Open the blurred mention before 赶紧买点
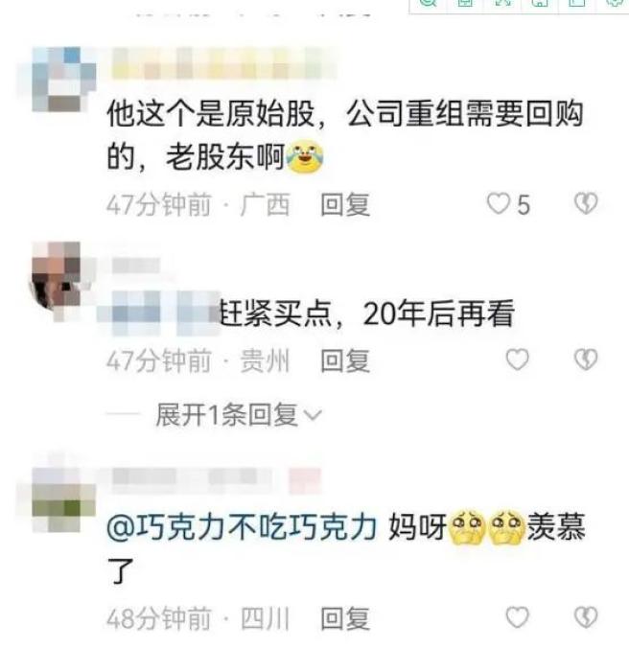 coord(163,313)
